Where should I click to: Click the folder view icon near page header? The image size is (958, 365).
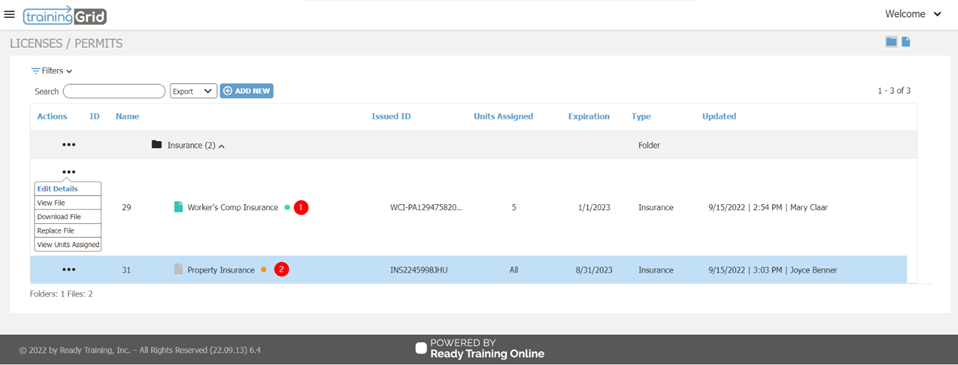click(x=891, y=42)
